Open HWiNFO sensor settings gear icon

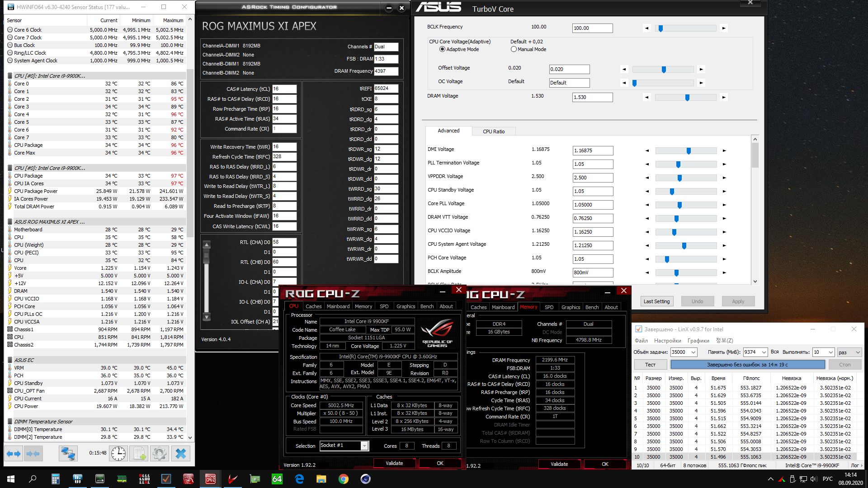[x=159, y=453]
